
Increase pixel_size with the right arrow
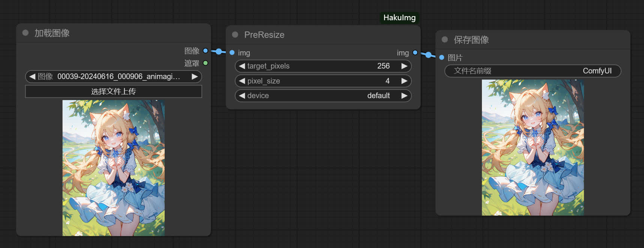click(x=404, y=81)
